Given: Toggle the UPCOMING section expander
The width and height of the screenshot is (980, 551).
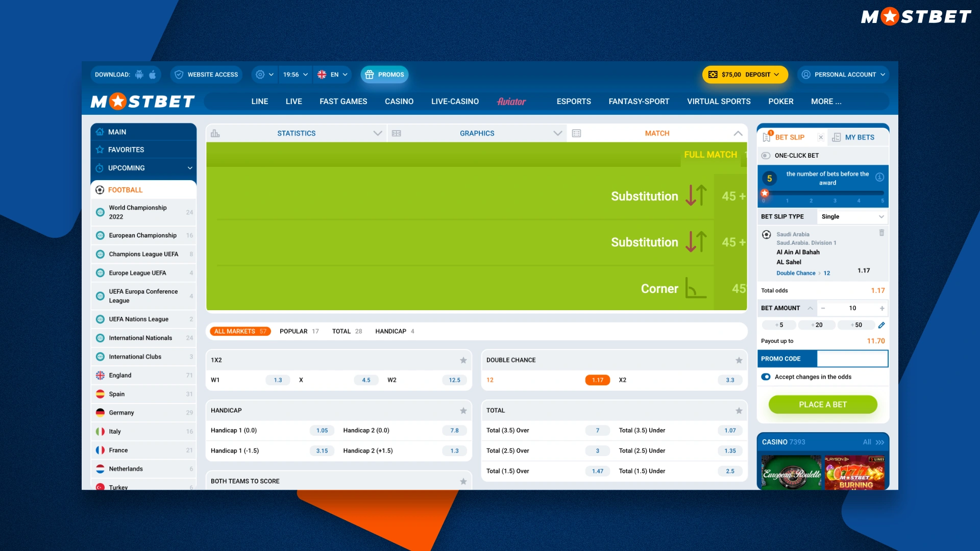Looking at the screenshot, I should coord(190,167).
